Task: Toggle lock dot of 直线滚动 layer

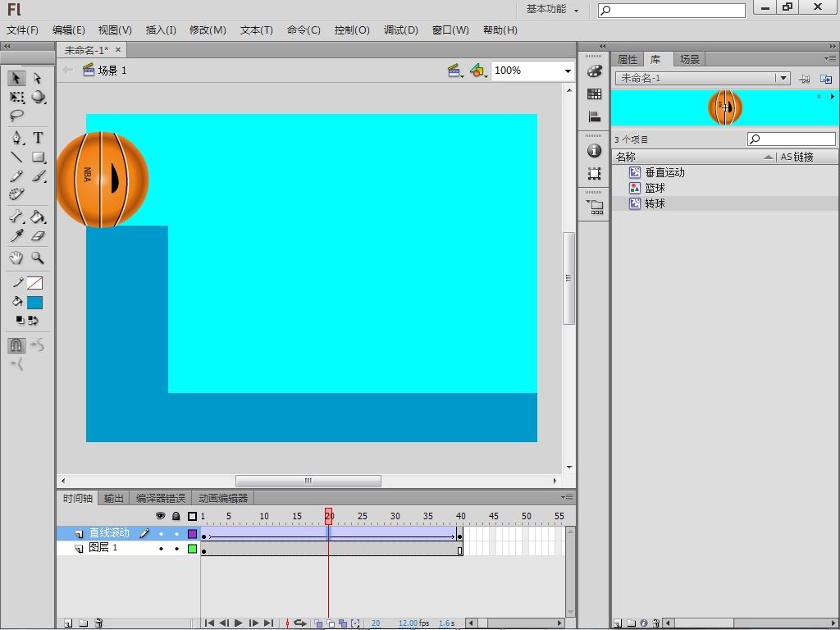Action: click(x=176, y=534)
